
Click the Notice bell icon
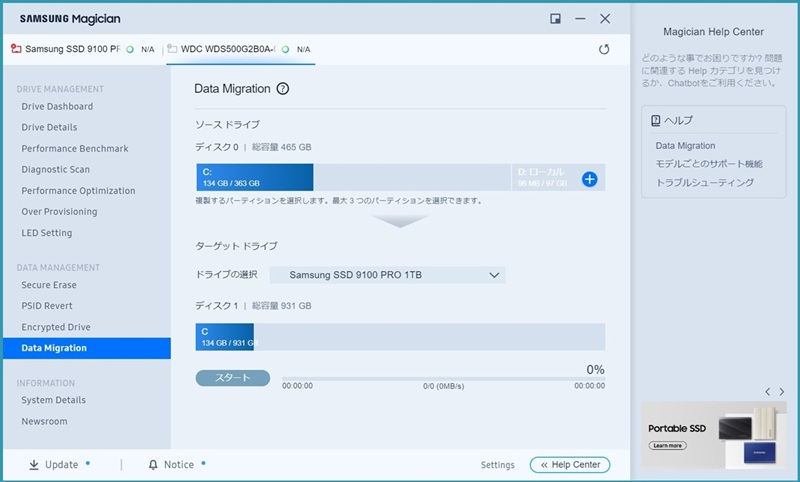pyautogui.click(x=153, y=465)
